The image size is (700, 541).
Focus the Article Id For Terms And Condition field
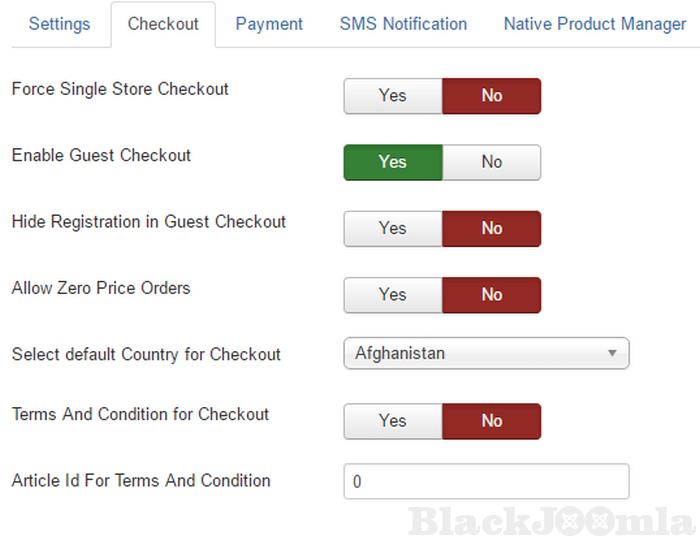tap(486, 481)
